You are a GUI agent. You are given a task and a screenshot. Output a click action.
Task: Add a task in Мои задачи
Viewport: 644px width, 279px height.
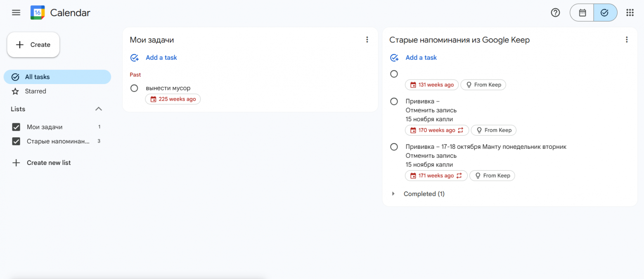pos(161,58)
